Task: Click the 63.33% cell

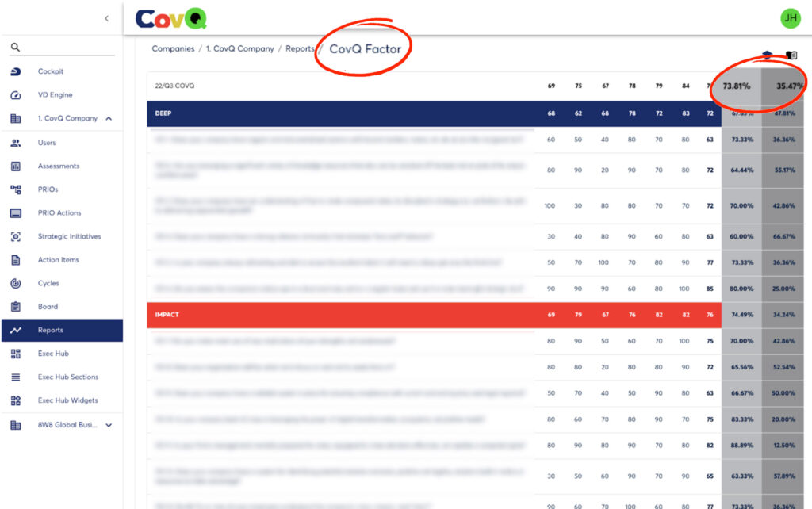Action: click(x=741, y=476)
